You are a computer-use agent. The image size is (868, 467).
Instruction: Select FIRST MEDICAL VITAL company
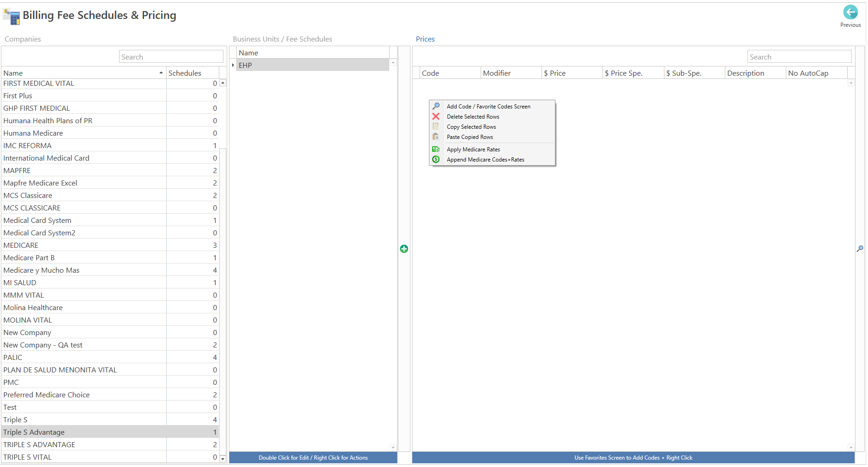[x=110, y=83]
